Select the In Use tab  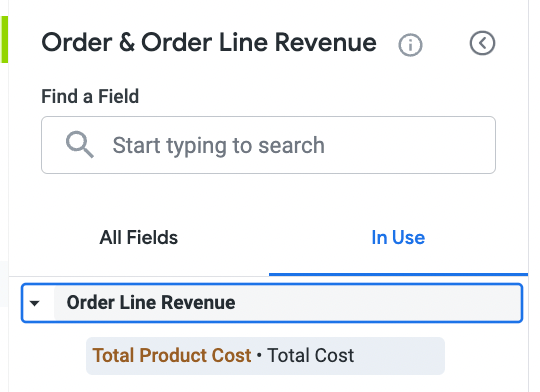pyautogui.click(x=398, y=237)
